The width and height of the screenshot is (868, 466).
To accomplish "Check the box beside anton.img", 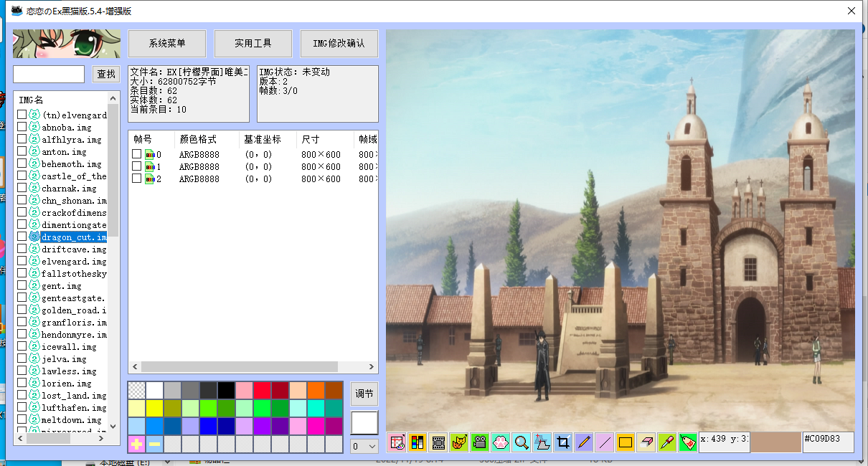I will click(x=22, y=151).
